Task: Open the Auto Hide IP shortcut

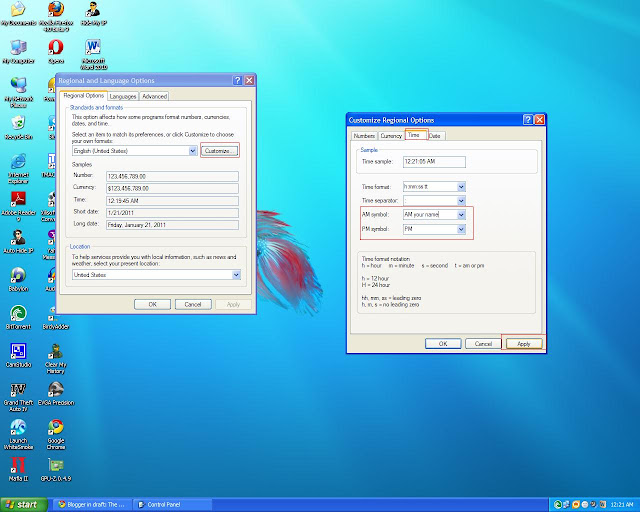Action: 18,241
